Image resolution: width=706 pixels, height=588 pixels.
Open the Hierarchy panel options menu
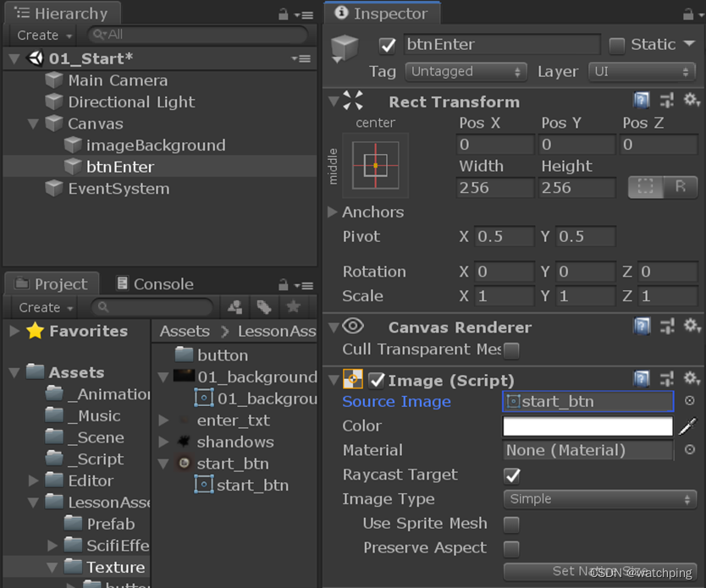304,15
